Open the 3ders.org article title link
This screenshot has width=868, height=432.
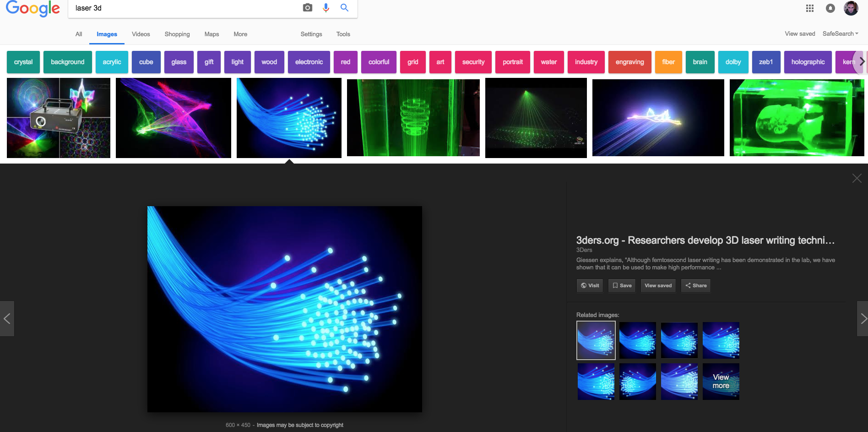(705, 240)
